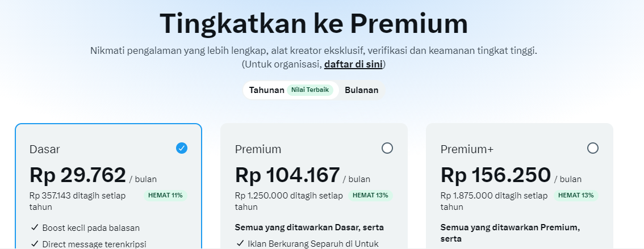Viewport: 644px width, 249px height.
Task: Select the Premium plan radio button
Action: tap(387, 148)
